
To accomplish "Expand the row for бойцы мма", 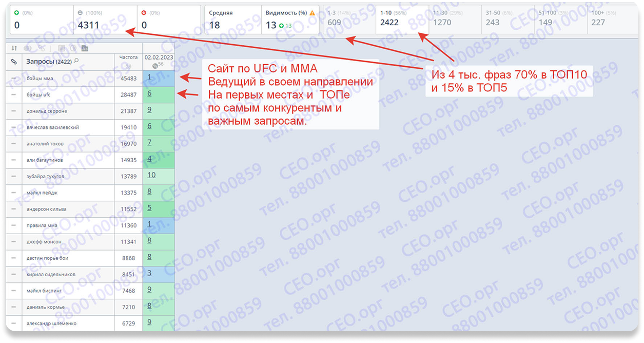I will [15, 79].
